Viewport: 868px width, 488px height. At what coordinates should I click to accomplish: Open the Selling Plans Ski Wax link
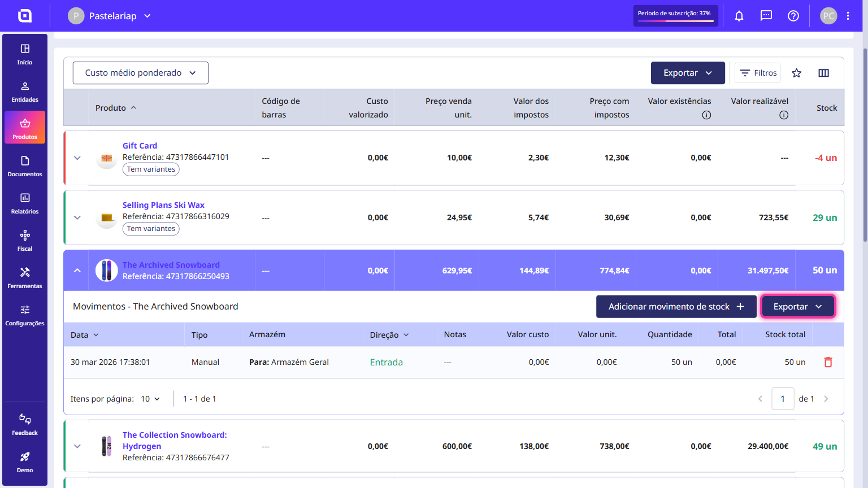(163, 205)
